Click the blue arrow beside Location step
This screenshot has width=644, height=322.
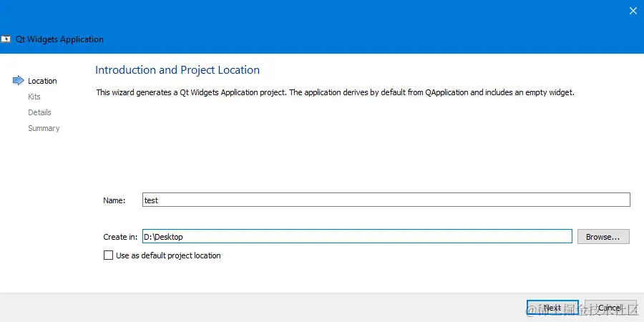[x=19, y=80]
